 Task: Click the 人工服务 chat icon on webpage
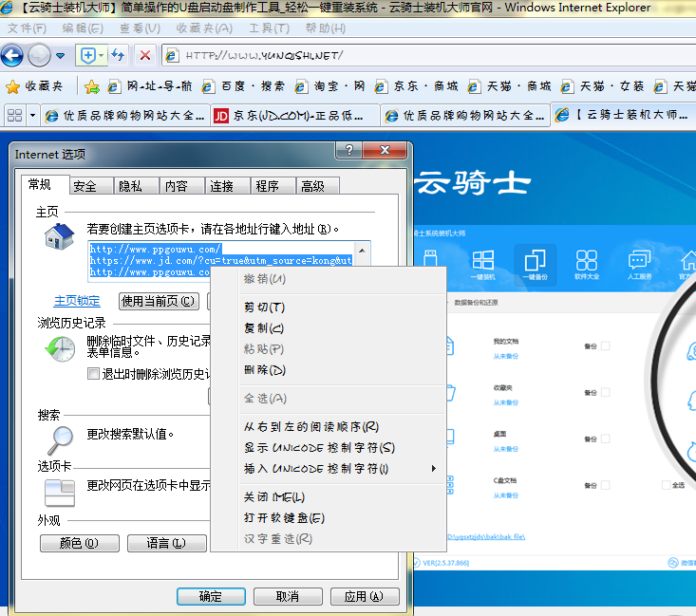(x=639, y=264)
